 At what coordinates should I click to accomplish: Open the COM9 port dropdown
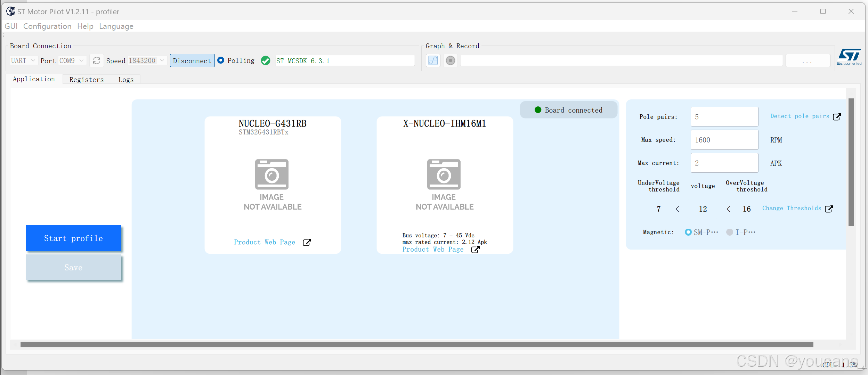[72, 60]
